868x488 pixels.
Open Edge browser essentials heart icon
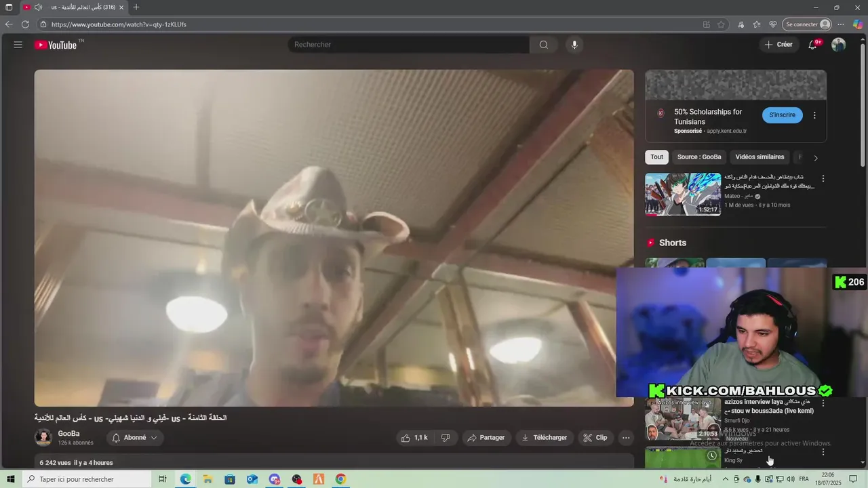point(773,24)
